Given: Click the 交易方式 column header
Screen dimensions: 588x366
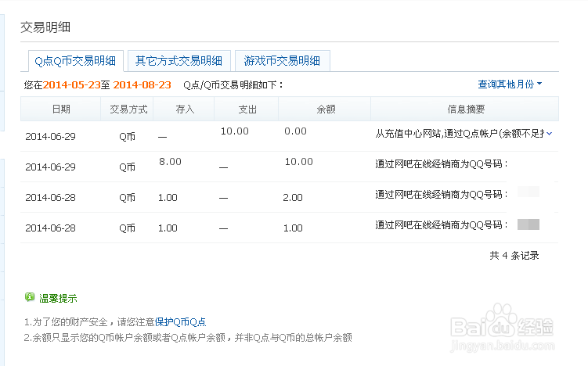Looking at the screenshot, I should pyautogui.click(x=128, y=109).
